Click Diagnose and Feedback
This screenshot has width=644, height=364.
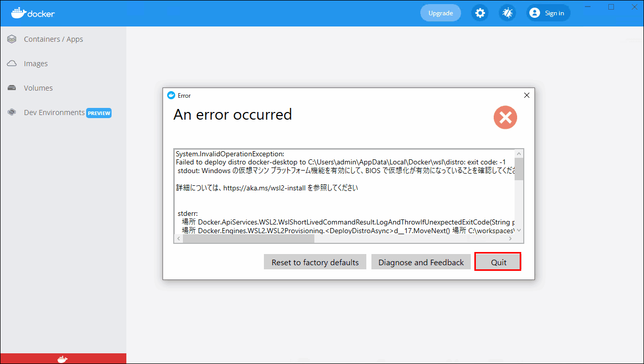[x=421, y=262]
